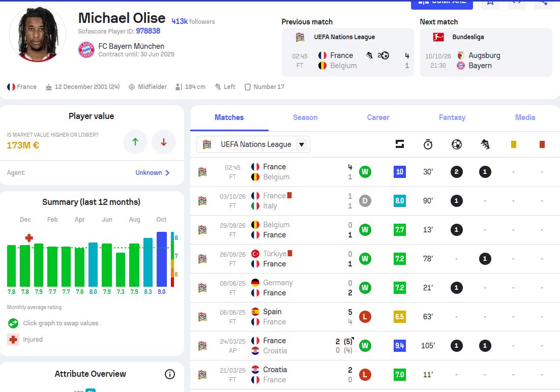The height and width of the screenshot is (392, 560).
Task: Vote market value lower with red arrow
Action: [164, 142]
